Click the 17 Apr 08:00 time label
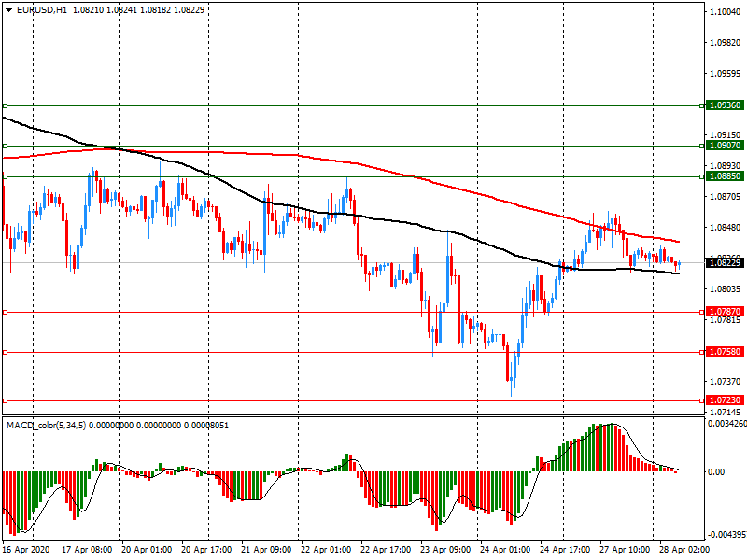The height and width of the screenshot is (560, 747). tap(87, 549)
